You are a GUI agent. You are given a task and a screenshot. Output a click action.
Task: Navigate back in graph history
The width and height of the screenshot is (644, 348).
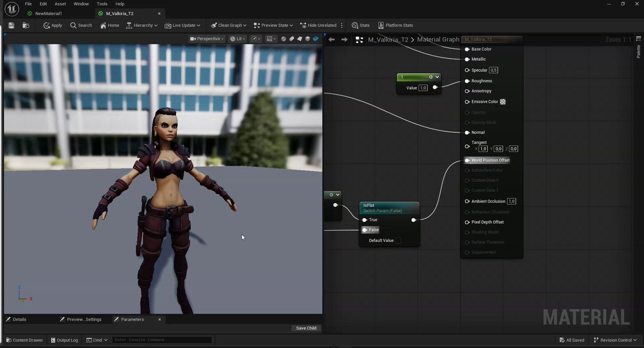pos(331,39)
